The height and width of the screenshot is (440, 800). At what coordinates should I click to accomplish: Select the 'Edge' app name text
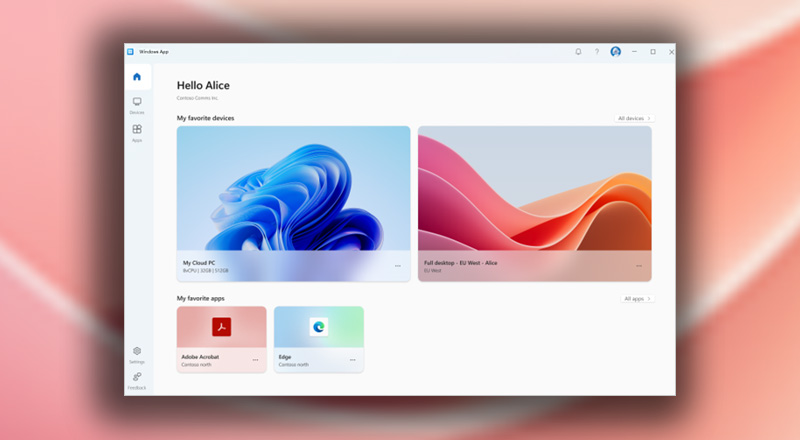tap(285, 357)
